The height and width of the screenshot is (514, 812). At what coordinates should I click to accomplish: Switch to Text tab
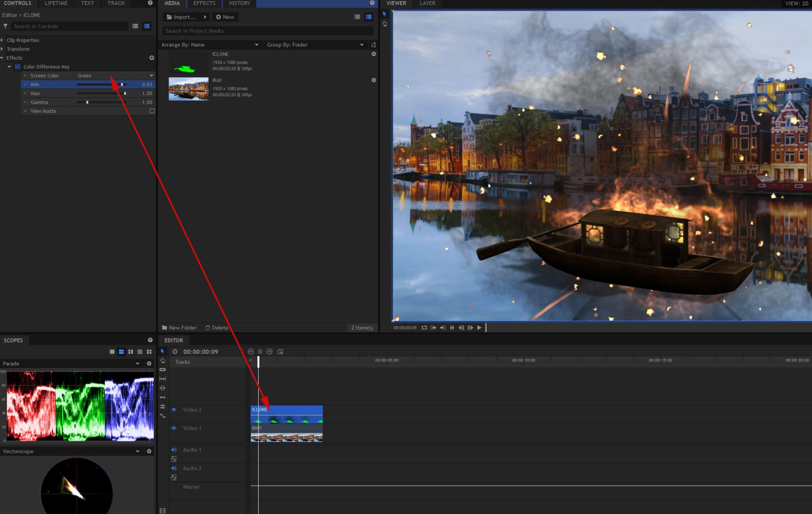(x=87, y=3)
